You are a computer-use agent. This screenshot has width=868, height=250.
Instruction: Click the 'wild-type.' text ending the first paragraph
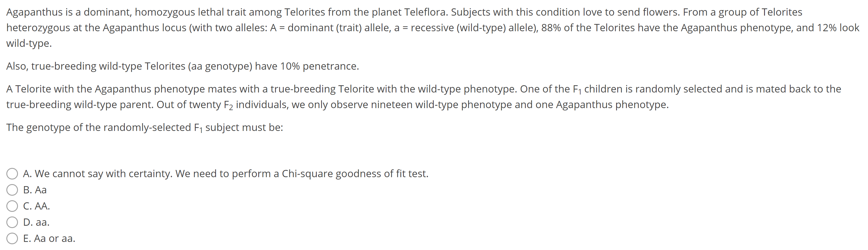[29, 43]
